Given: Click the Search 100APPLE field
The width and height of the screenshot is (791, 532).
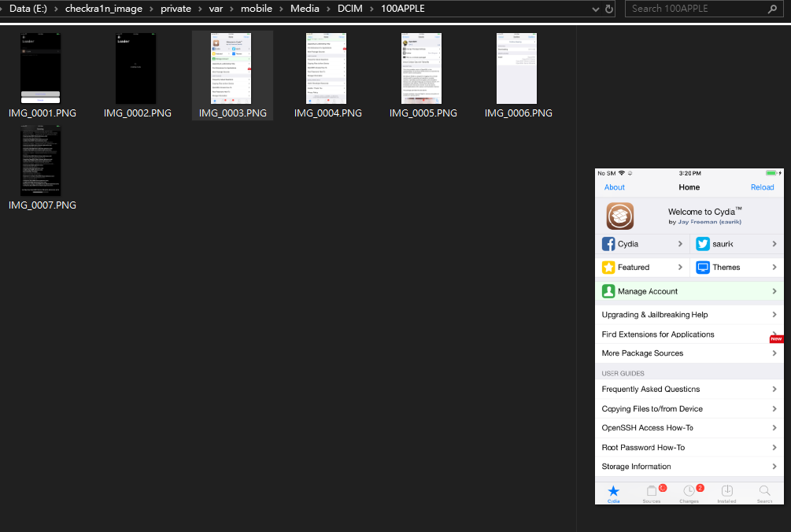Looking at the screenshot, I should click(x=704, y=9).
